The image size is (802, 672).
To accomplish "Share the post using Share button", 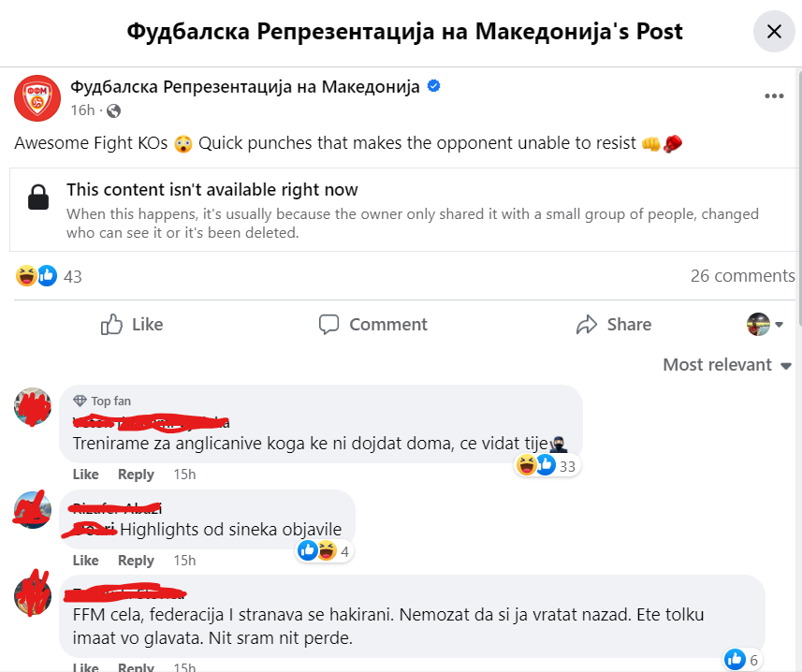I will 614,324.
